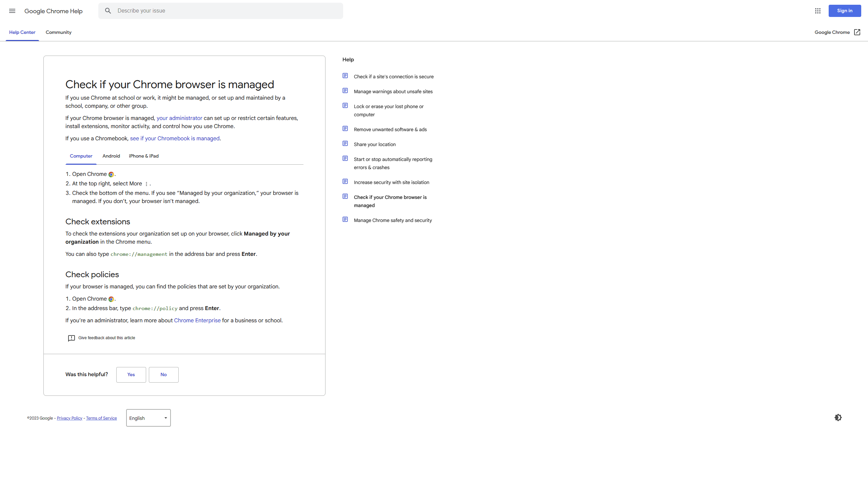Click article icon beside Lock or erase your lost phone
The width and height of the screenshot is (868, 488).
(345, 106)
